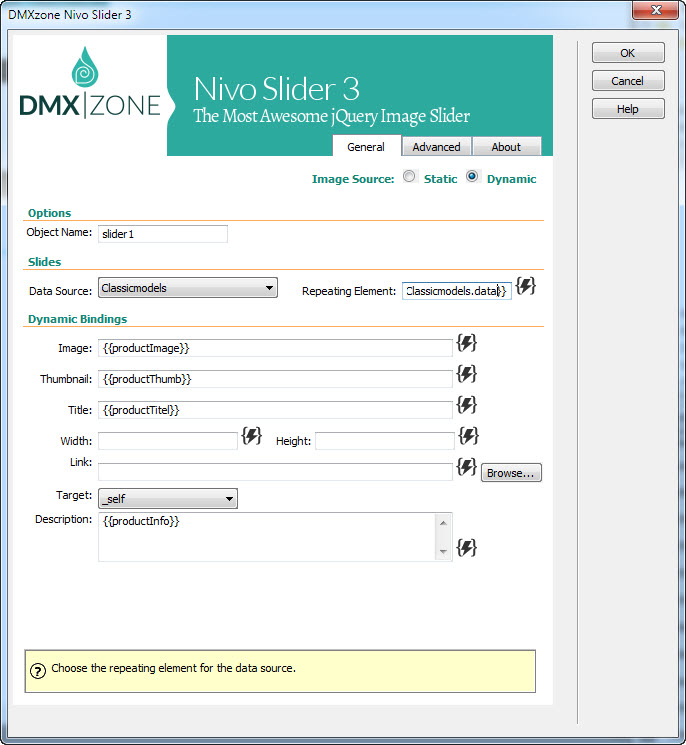Open the Data Source dropdown
686x745 pixels.
[188, 288]
